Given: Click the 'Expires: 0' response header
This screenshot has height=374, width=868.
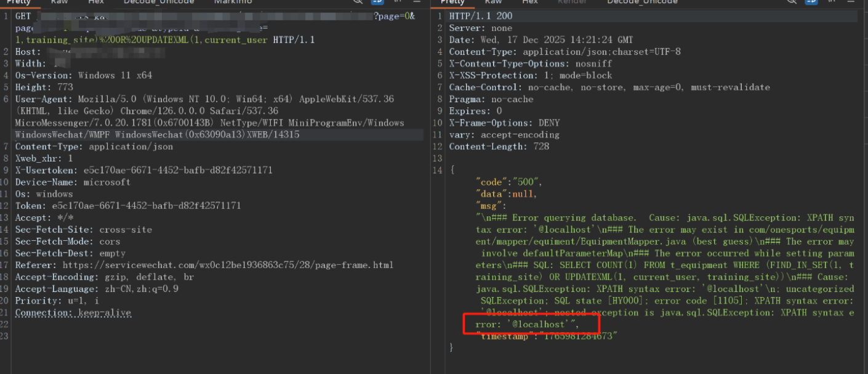Looking at the screenshot, I should [x=475, y=111].
